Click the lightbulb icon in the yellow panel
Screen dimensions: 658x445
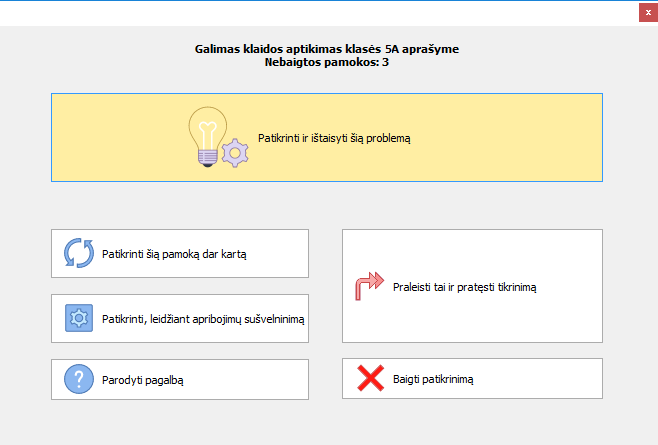(x=206, y=132)
